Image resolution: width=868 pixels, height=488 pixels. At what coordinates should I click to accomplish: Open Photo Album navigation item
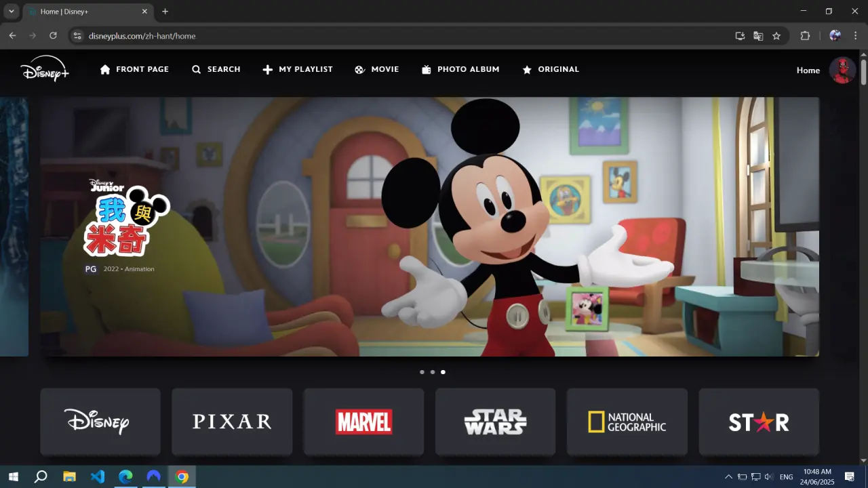click(460, 69)
